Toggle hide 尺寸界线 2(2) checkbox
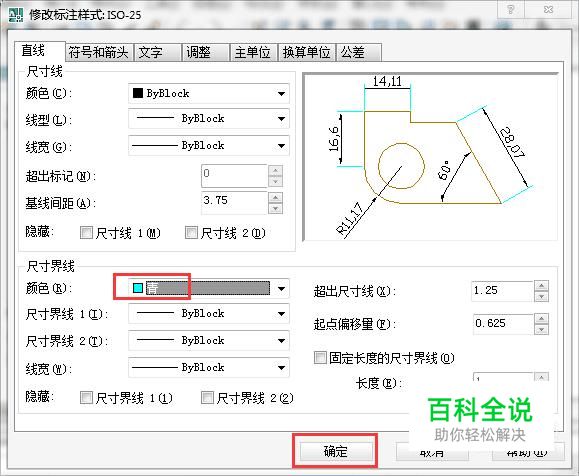Screen dimensions: 579x476 tap(208, 398)
